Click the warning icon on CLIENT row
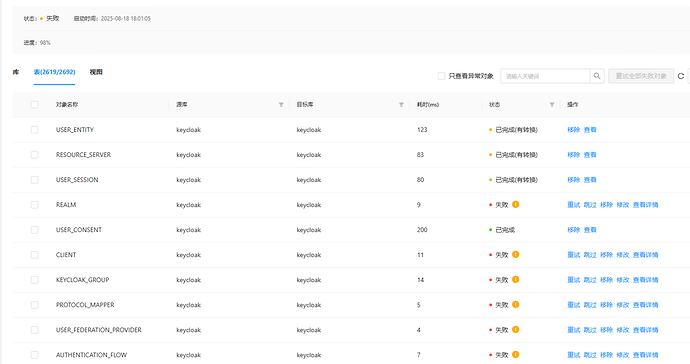This screenshot has height=364, width=690. coord(516,254)
